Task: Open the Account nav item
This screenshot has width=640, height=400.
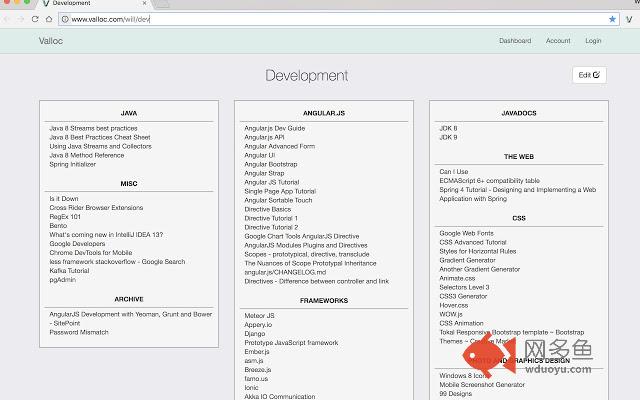Action: tap(558, 41)
